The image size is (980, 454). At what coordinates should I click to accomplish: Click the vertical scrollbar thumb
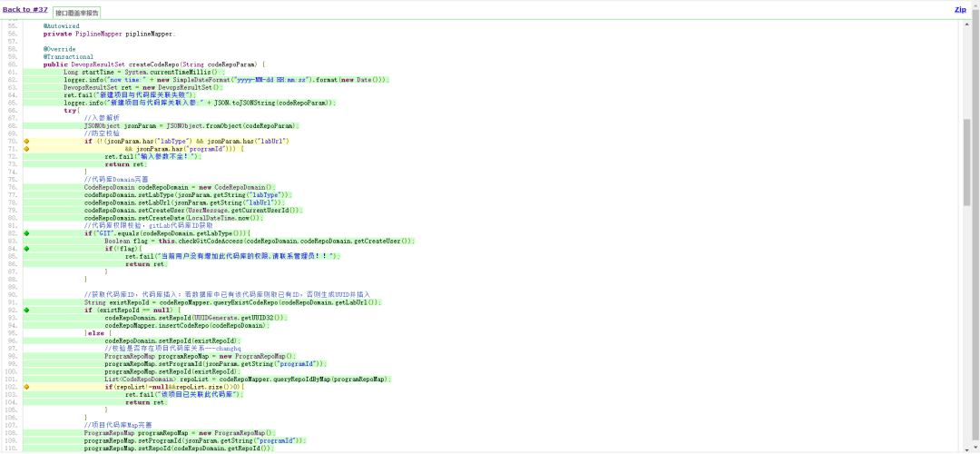point(967,163)
